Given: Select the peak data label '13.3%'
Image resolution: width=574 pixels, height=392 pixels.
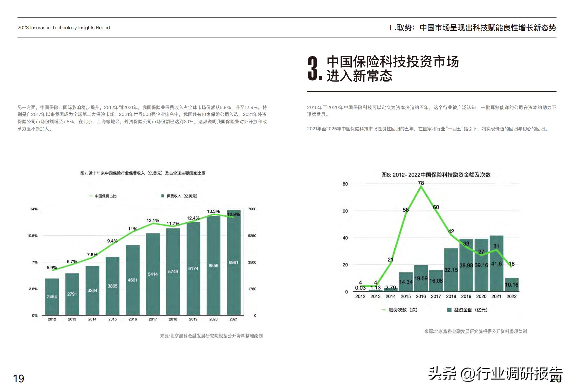Looking at the screenshot, I should click(213, 211).
